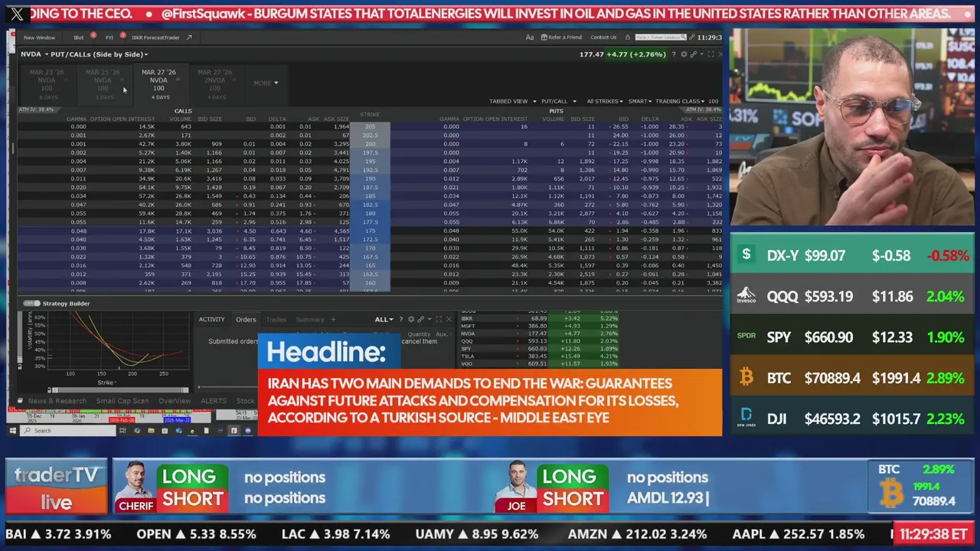This screenshot has width=980, height=551.
Task: Select the TSLA row in the watchlist
Action: 540,357
